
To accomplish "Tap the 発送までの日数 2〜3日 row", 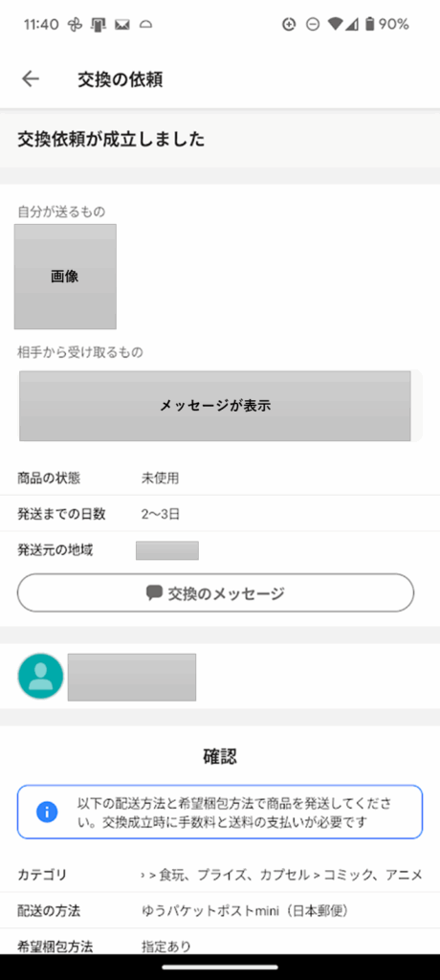I will coord(220,514).
